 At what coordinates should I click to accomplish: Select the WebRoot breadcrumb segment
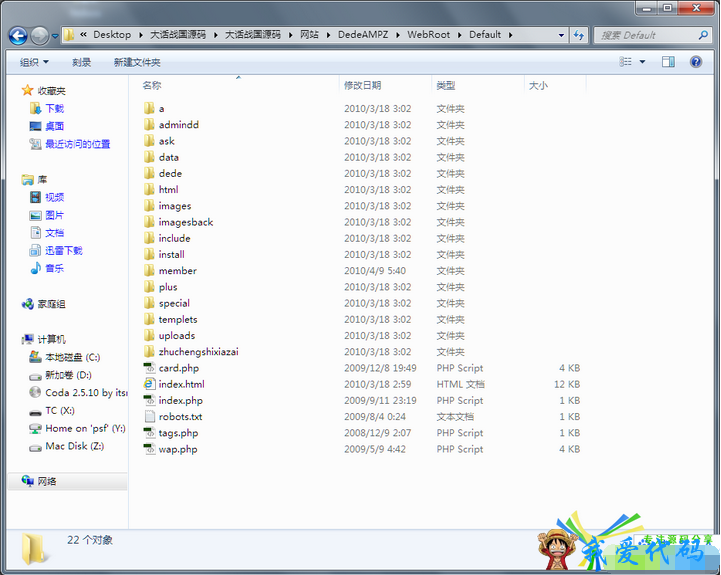tap(428, 35)
